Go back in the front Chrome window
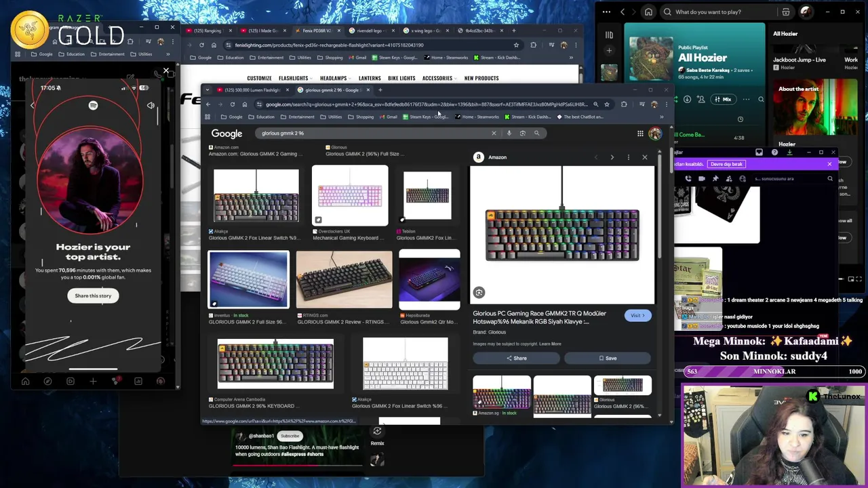Viewport: 868px width, 488px height. [209, 104]
